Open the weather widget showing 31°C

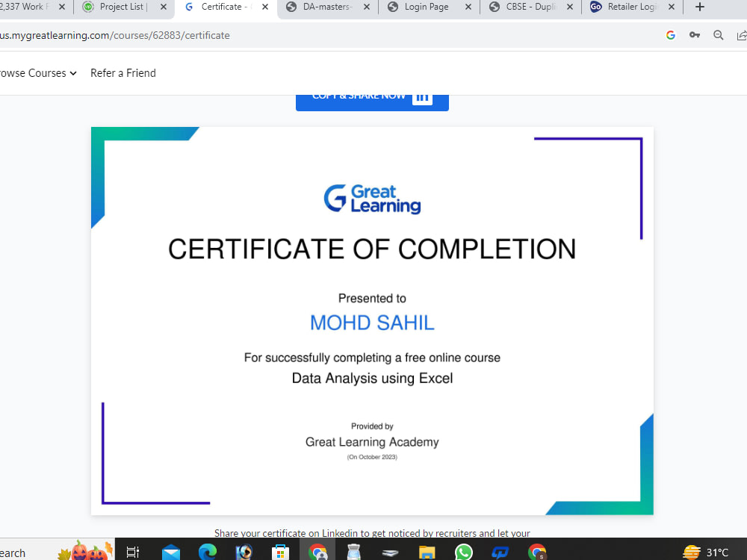[x=705, y=553]
